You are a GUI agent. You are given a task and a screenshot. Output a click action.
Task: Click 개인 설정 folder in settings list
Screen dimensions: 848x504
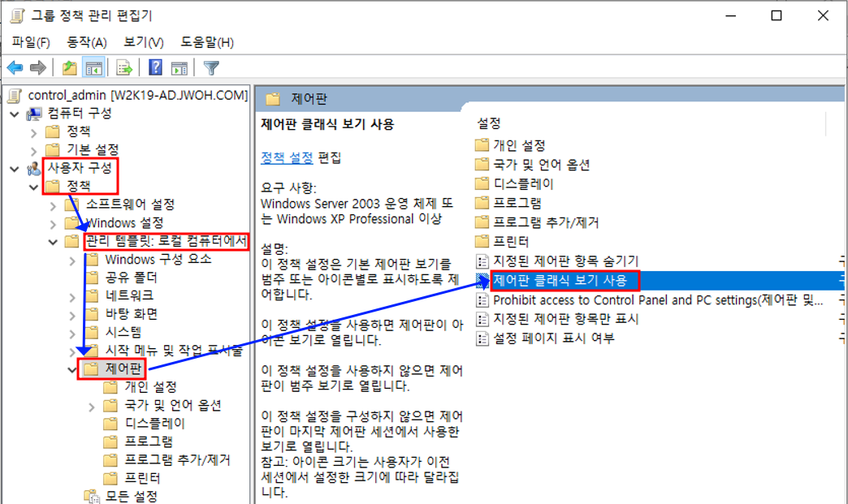[519, 145]
